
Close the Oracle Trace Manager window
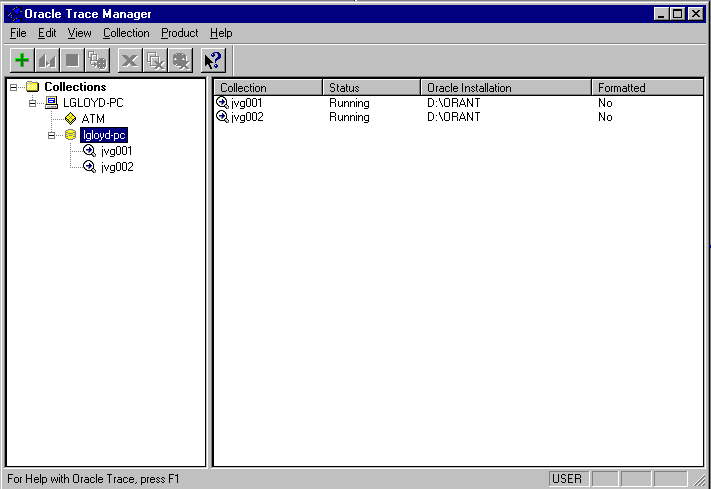pos(696,14)
